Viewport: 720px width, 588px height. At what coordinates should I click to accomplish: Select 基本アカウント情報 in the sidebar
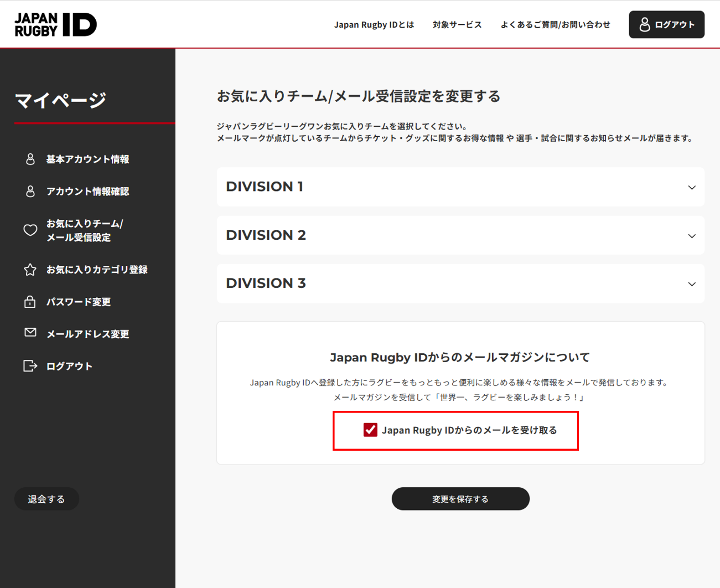[87, 159]
